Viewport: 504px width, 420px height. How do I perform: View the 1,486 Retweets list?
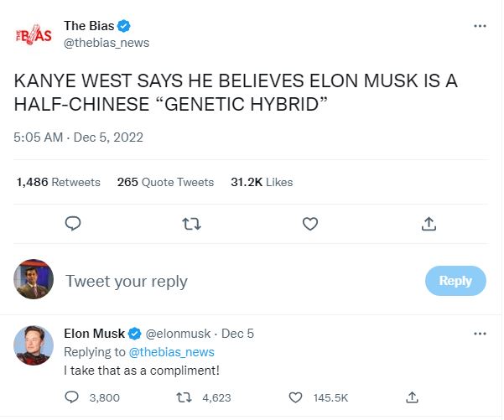[59, 182]
